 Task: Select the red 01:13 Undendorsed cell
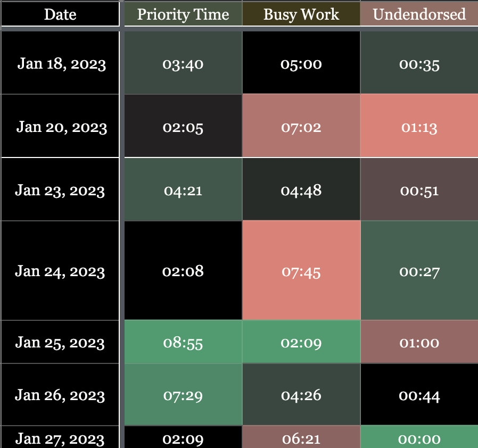(419, 127)
